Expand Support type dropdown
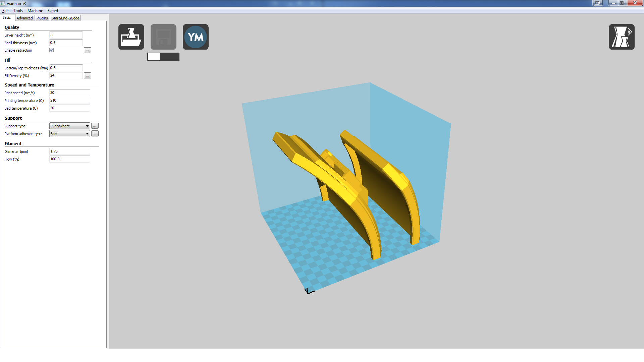 click(x=69, y=126)
